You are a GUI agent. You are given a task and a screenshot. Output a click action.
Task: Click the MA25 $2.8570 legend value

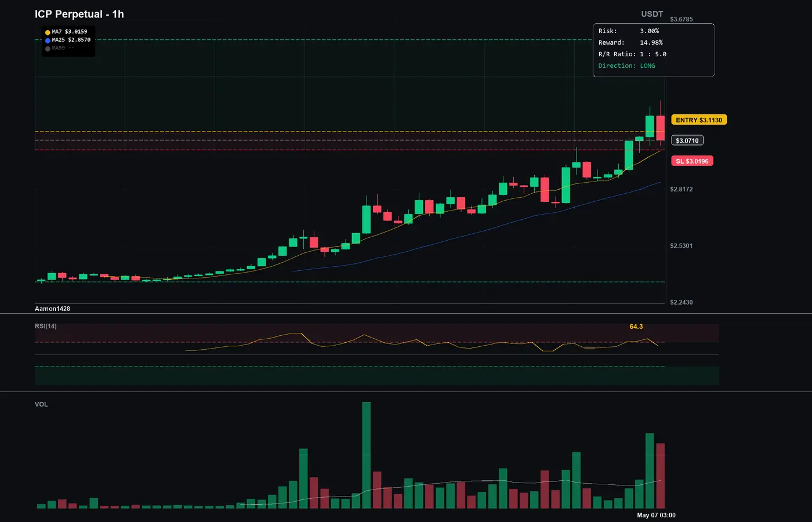(x=71, y=40)
